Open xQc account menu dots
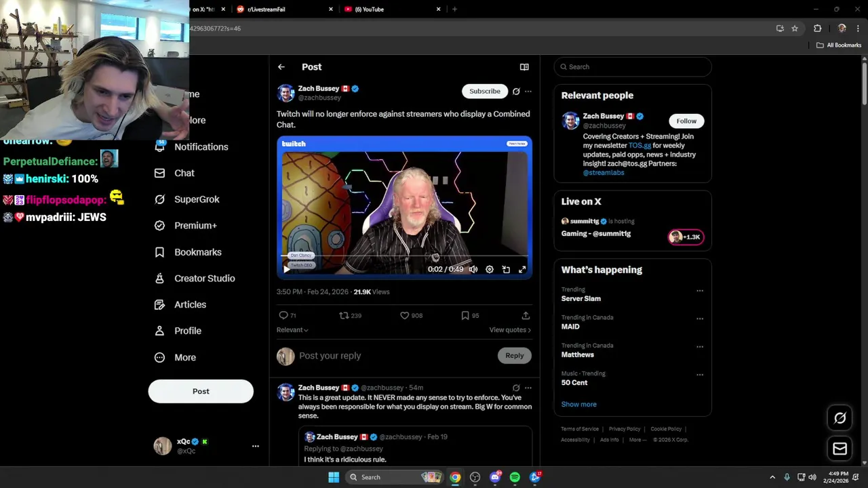 [256, 446]
